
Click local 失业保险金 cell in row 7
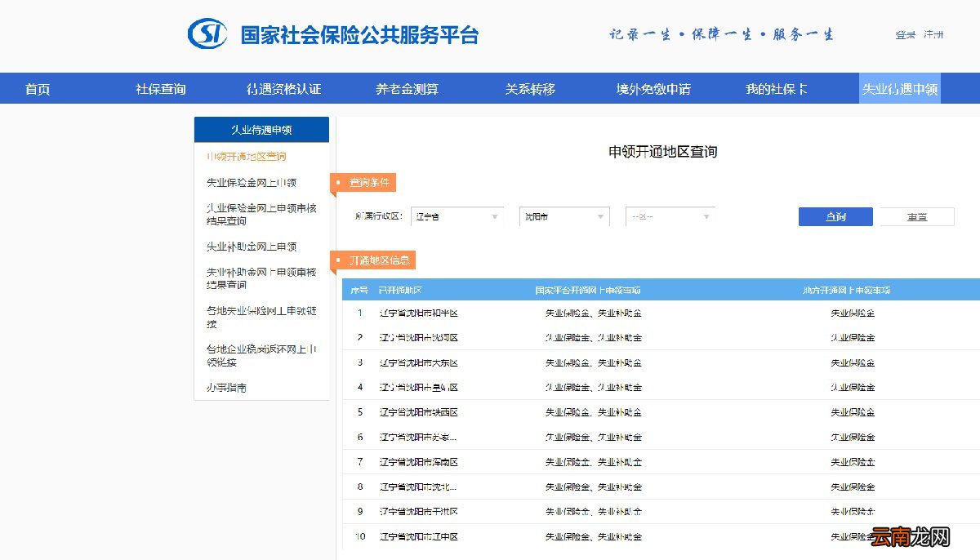[853, 462]
